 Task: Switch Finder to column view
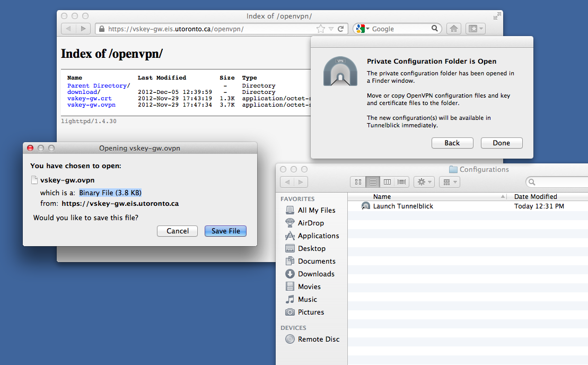387,182
